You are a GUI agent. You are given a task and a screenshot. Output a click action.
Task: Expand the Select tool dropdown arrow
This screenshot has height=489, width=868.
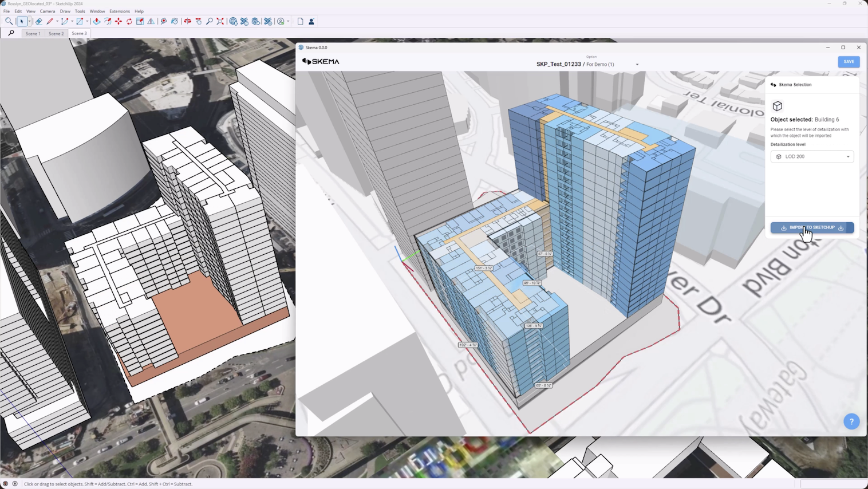tap(29, 21)
